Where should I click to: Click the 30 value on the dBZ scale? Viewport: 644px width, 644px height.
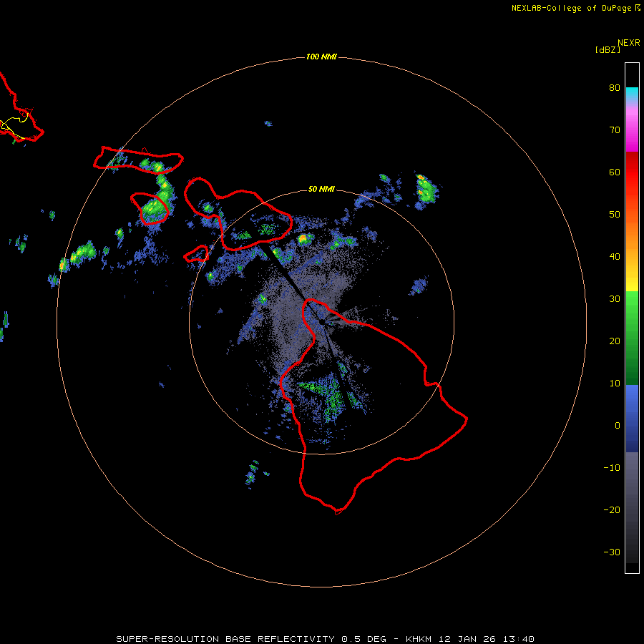click(x=615, y=298)
